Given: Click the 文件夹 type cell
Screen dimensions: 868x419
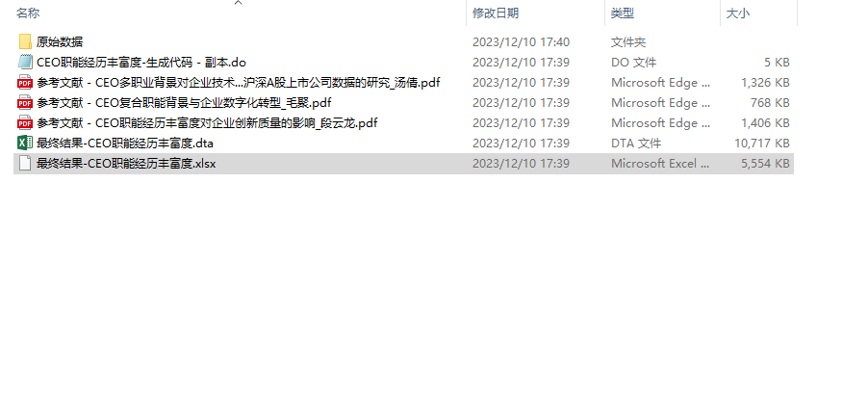Looking at the screenshot, I should pyautogui.click(x=628, y=41).
